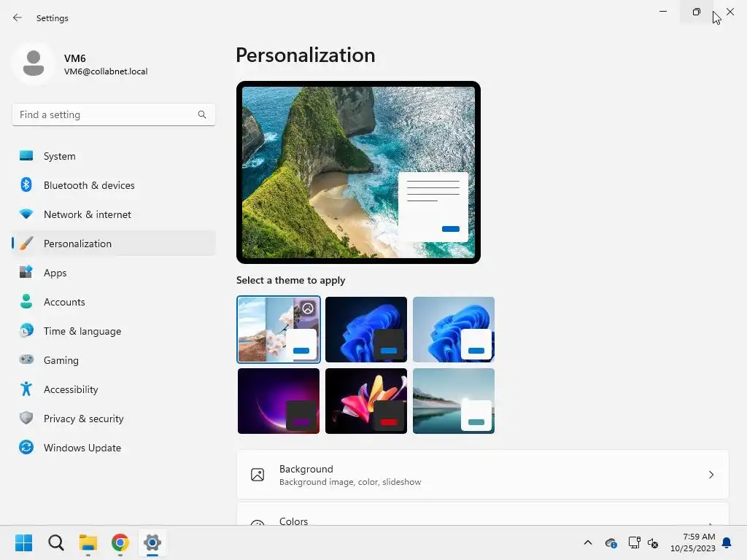Open the notifications bell
Viewport: 747px width, 560px height.
tap(727, 542)
